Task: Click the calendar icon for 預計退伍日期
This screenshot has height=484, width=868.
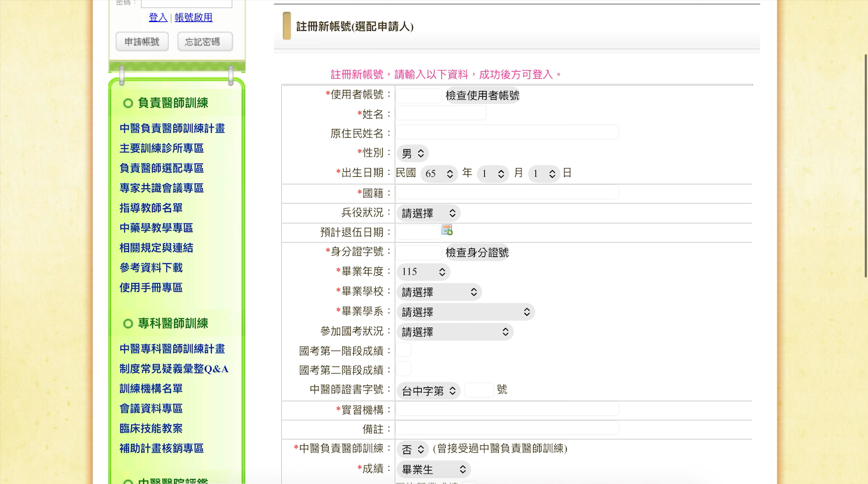Action: 447,230
